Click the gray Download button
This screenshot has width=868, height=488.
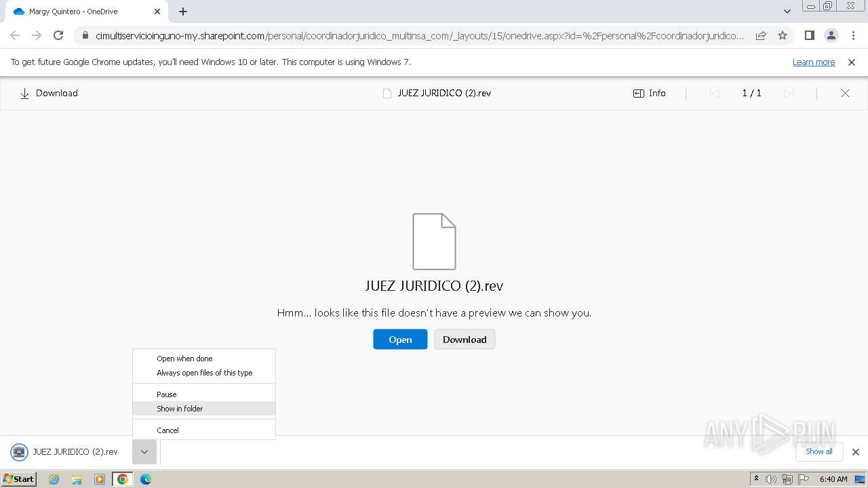click(465, 340)
